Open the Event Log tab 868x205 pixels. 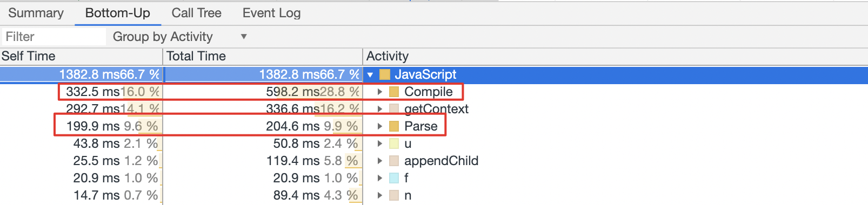click(271, 13)
